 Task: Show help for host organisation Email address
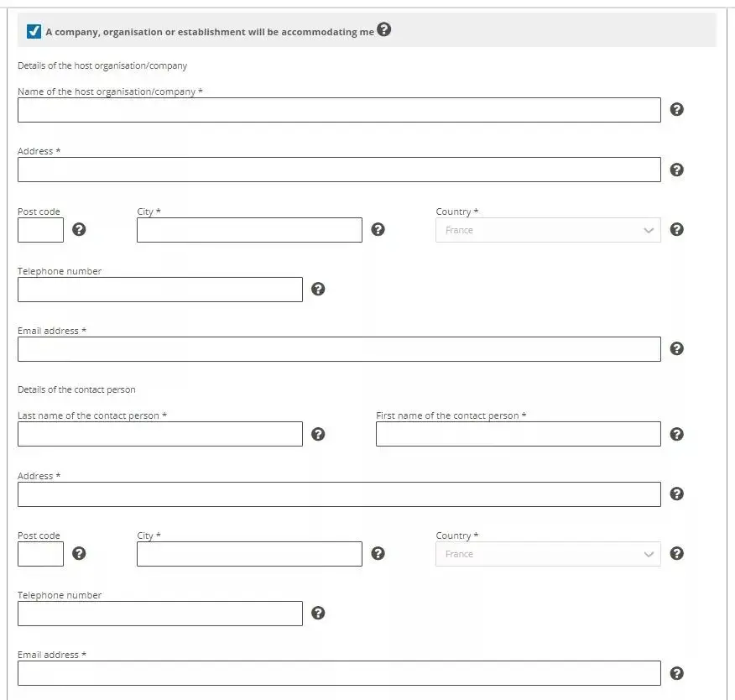coord(677,349)
